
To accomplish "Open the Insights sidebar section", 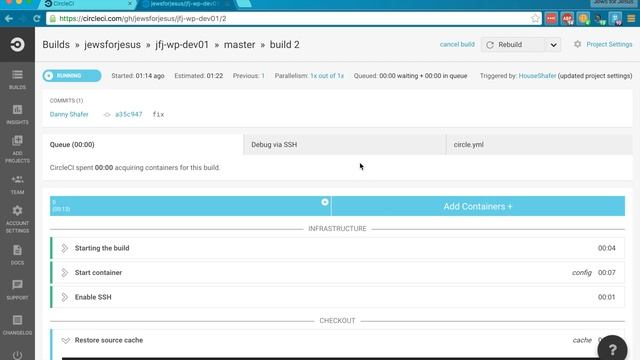I will click(17, 114).
